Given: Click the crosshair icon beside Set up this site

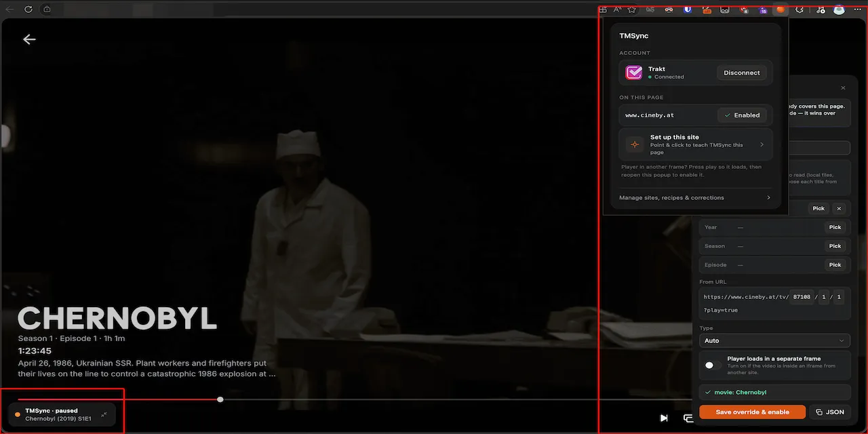Looking at the screenshot, I should click(x=635, y=144).
